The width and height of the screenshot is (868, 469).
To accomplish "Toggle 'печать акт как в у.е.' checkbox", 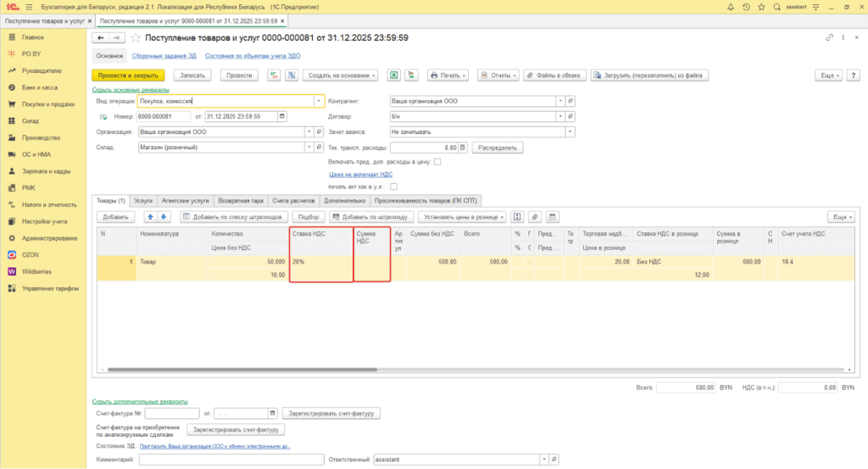I will click(393, 187).
